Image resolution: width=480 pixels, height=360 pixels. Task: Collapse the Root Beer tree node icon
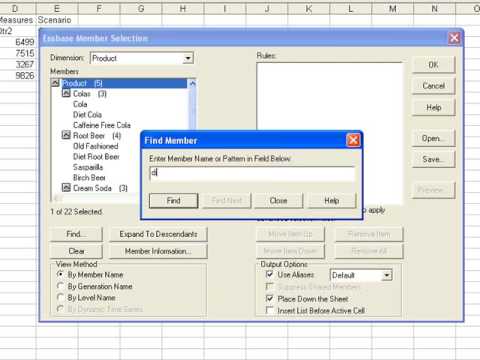click(x=66, y=135)
